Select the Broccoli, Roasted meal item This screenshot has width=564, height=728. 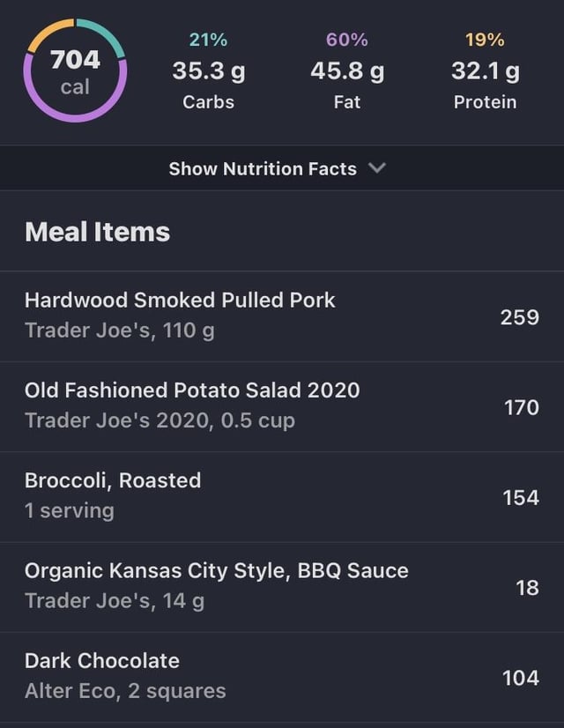(x=282, y=497)
